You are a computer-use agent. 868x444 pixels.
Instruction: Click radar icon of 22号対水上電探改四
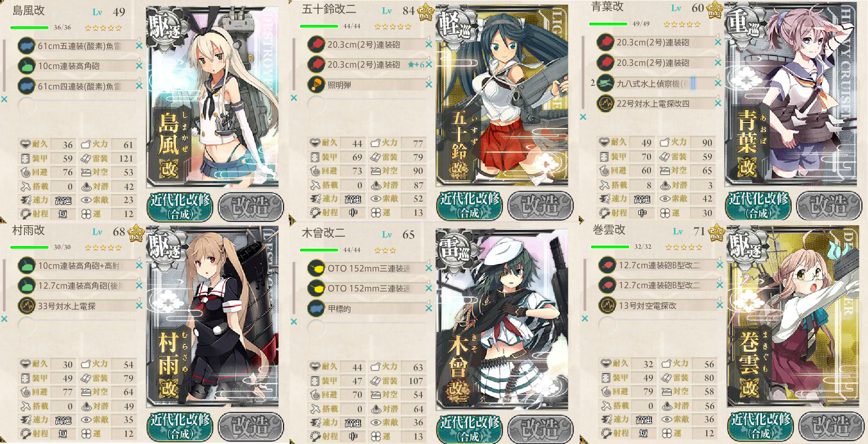coord(606,104)
